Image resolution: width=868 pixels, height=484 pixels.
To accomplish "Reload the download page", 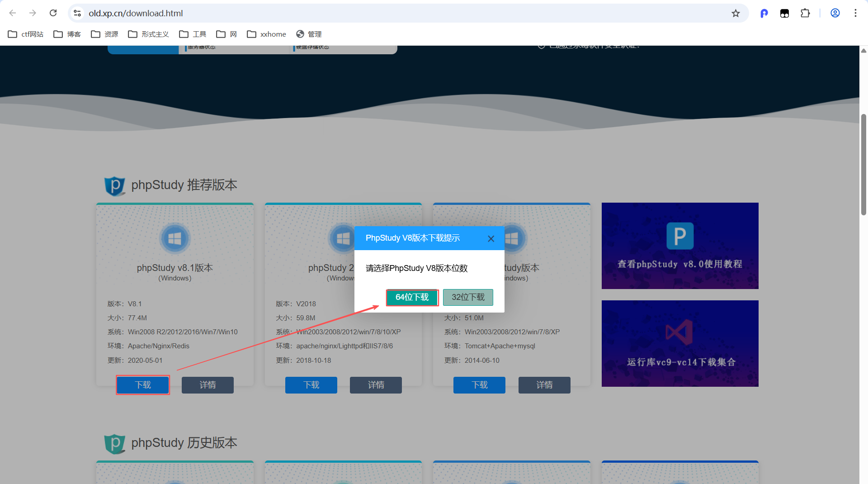I will [53, 13].
